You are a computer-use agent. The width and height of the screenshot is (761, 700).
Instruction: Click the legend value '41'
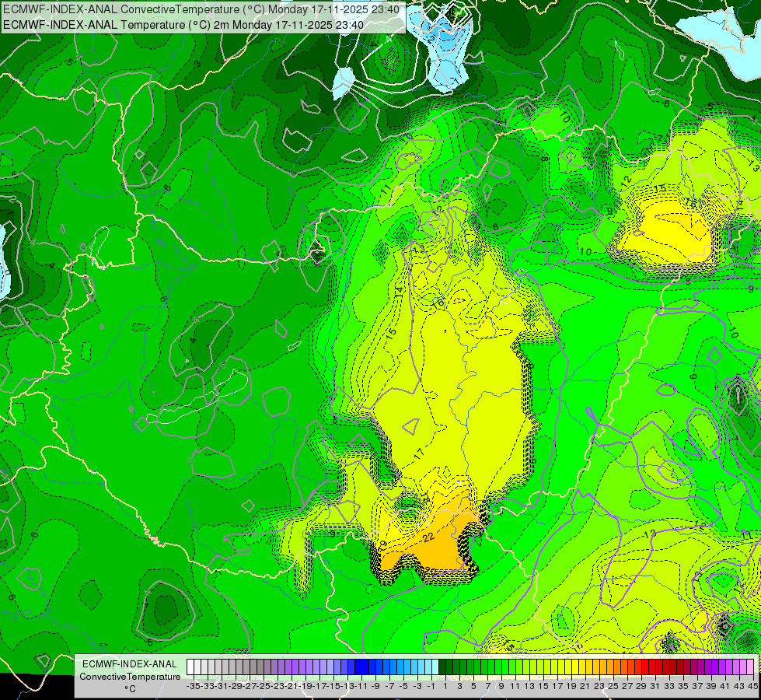point(725,686)
